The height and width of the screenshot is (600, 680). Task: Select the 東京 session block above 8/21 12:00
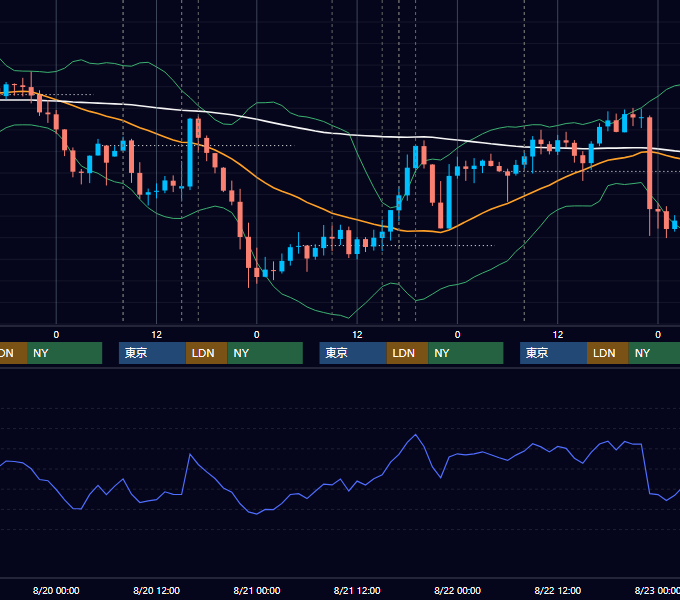353,353
